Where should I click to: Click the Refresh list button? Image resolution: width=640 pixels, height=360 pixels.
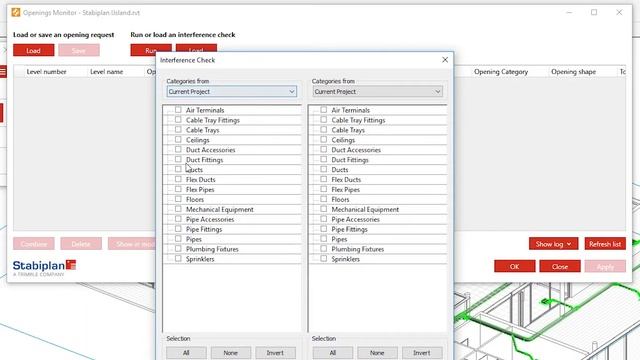pos(605,244)
